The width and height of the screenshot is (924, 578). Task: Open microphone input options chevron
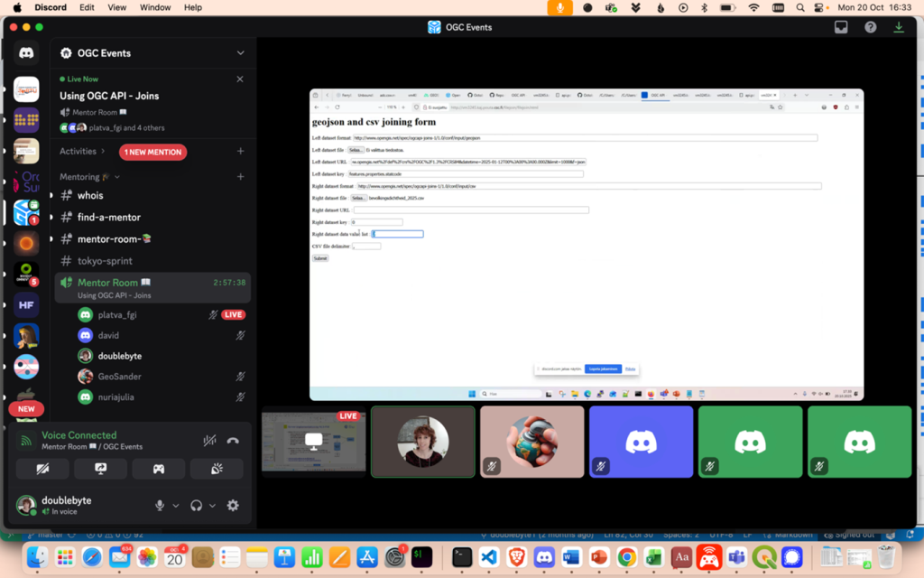tap(175, 506)
